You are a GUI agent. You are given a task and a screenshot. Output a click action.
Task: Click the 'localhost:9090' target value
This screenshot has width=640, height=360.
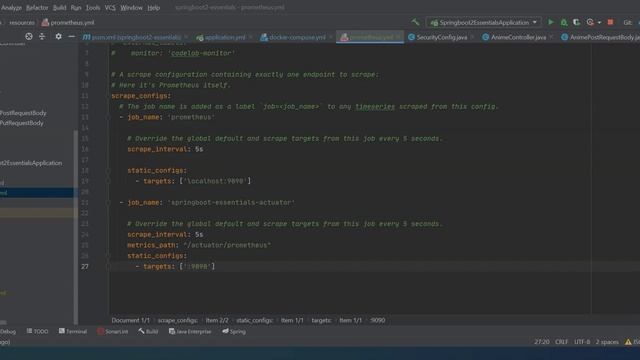pos(215,181)
